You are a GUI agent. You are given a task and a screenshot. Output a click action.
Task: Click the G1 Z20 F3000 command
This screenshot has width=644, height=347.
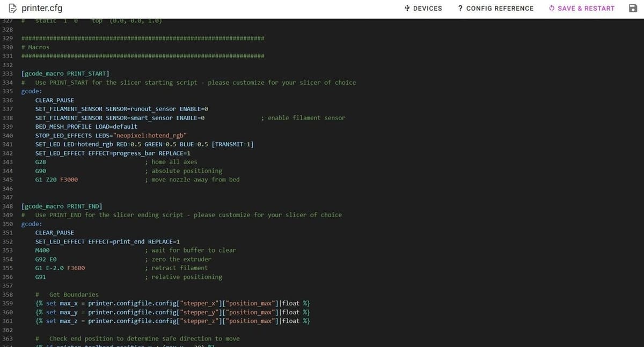pos(56,180)
